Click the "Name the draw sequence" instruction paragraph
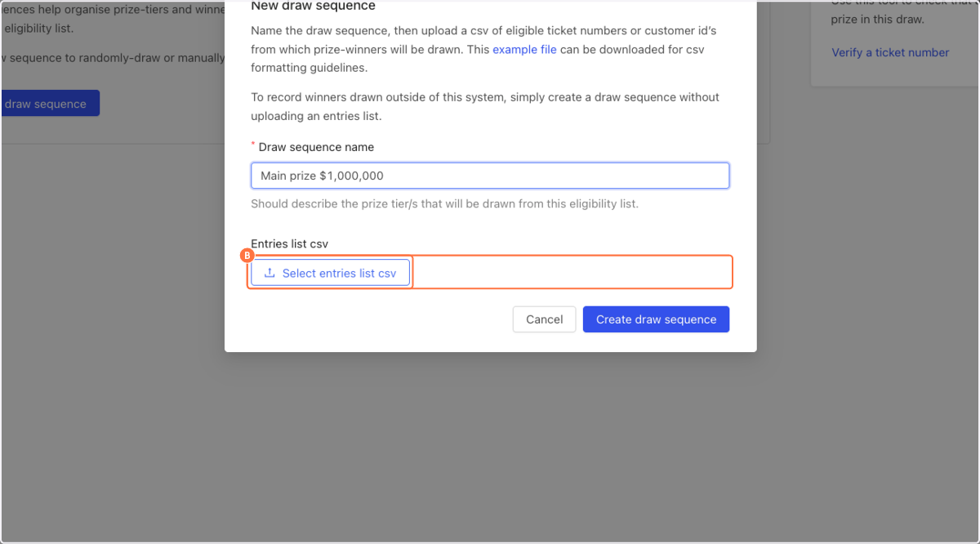The height and width of the screenshot is (544, 980). click(483, 49)
